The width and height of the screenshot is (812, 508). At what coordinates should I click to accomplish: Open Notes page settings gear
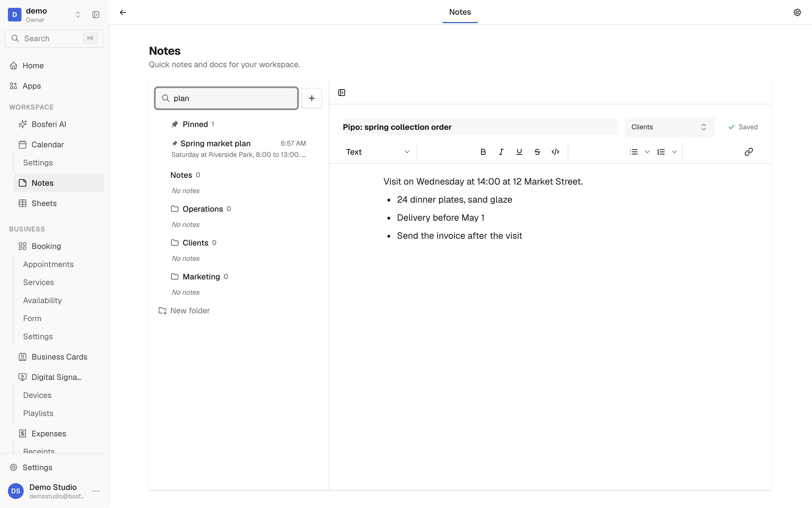click(x=797, y=12)
